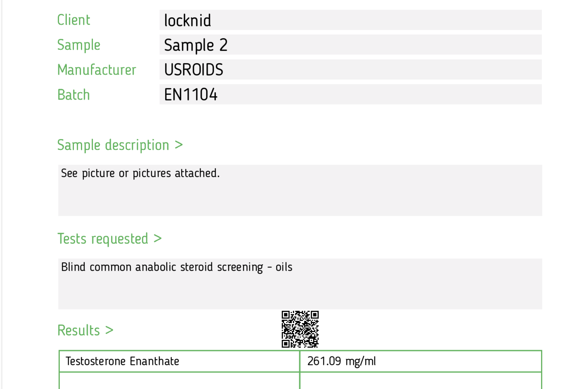Click the Client label
The width and height of the screenshot is (588, 389).
click(74, 20)
